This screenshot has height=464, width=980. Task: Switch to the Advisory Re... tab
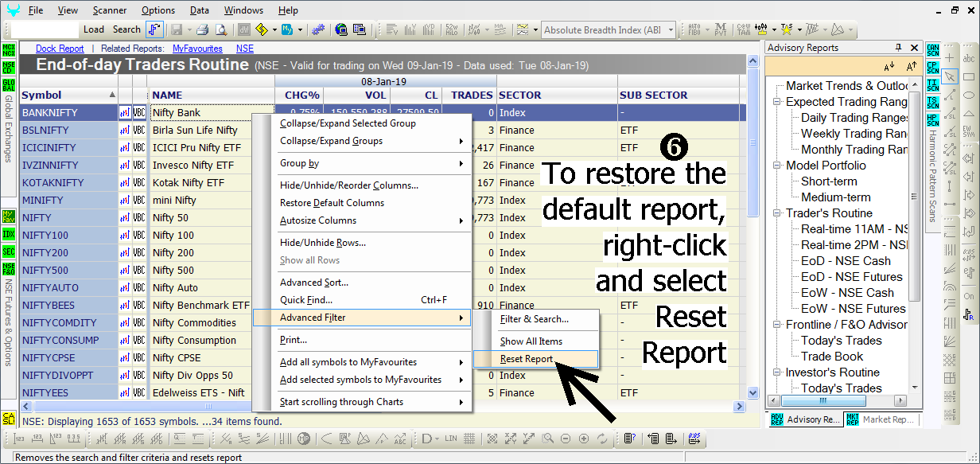point(805,419)
